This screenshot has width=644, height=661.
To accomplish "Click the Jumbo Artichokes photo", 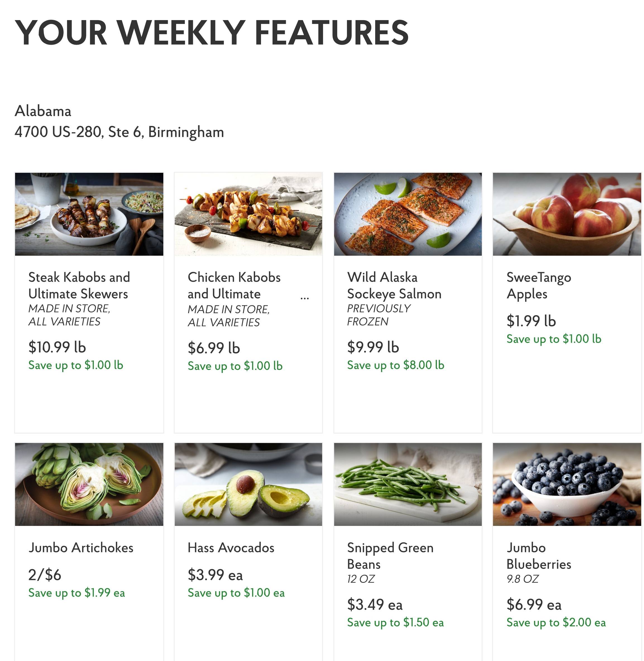I will coord(89,484).
